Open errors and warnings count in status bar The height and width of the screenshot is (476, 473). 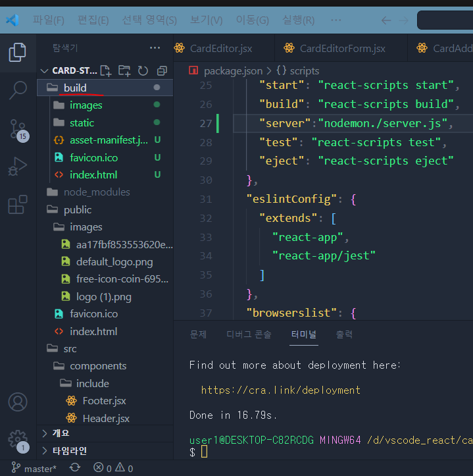[x=113, y=468]
